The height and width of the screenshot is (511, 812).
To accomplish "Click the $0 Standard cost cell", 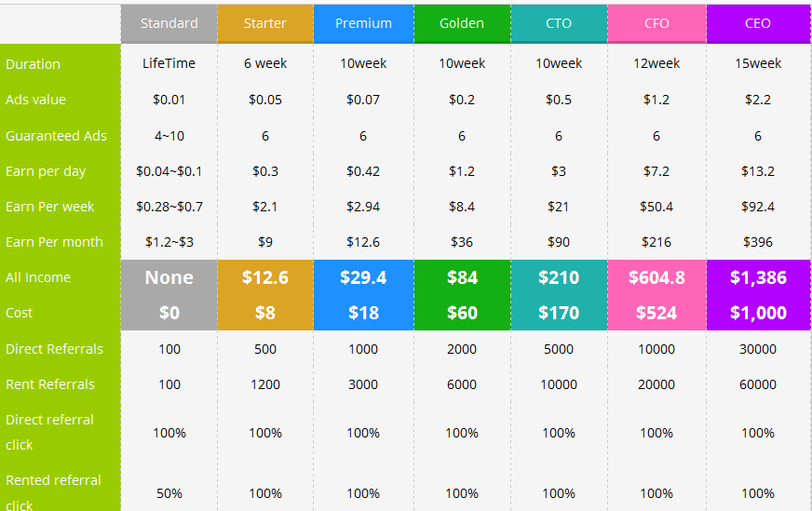I will pos(169,313).
